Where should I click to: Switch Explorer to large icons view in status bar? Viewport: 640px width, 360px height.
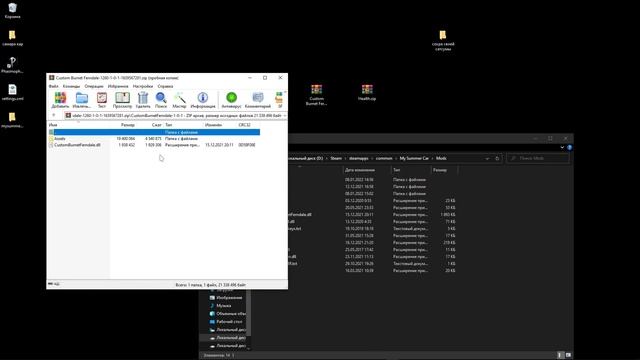[568, 355]
